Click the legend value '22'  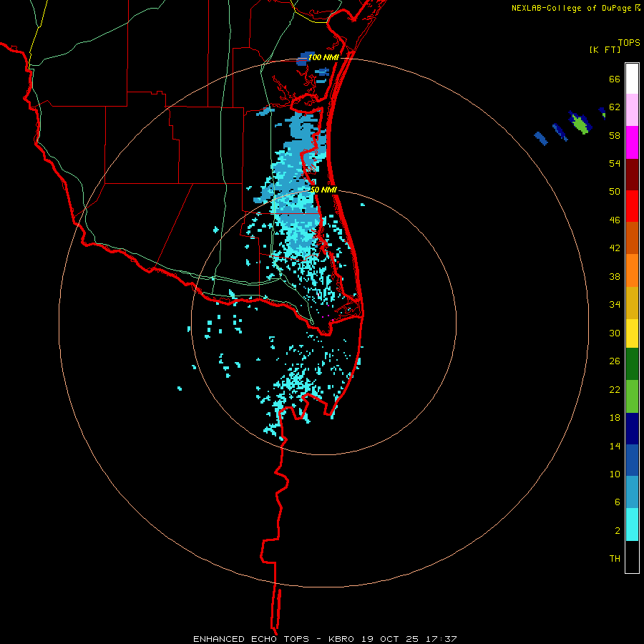(x=615, y=389)
